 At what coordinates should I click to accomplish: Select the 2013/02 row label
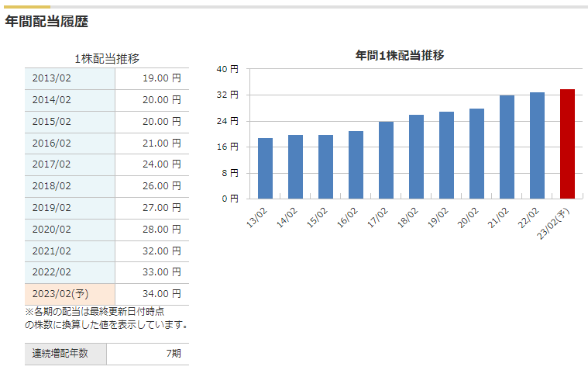point(51,78)
